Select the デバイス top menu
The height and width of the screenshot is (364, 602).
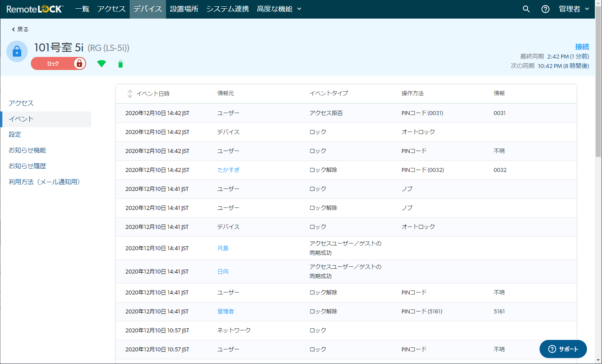pyautogui.click(x=148, y=9)
